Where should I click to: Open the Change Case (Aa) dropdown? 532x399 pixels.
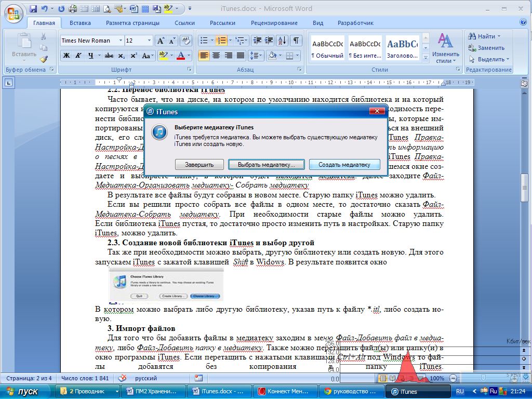click(148, 56)
